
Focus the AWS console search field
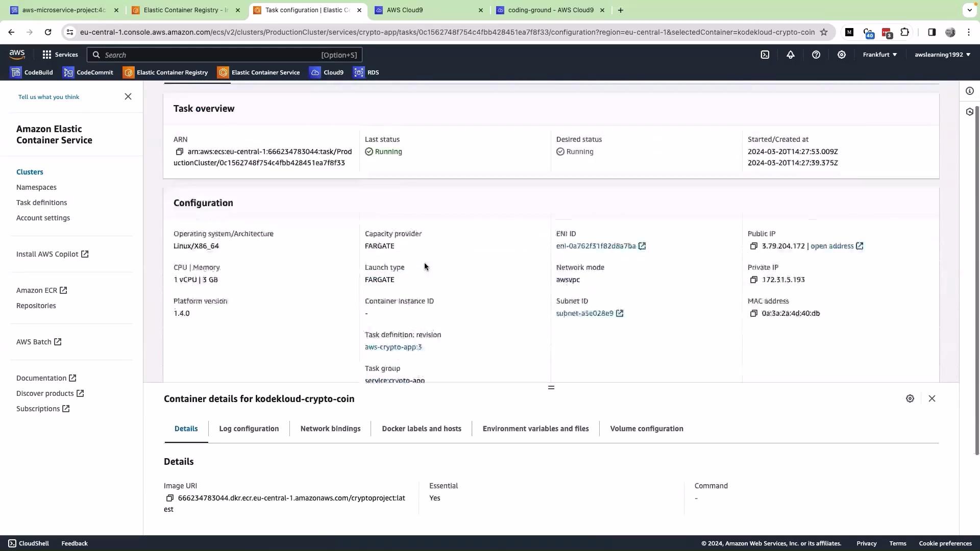click(x=225, y=55)
